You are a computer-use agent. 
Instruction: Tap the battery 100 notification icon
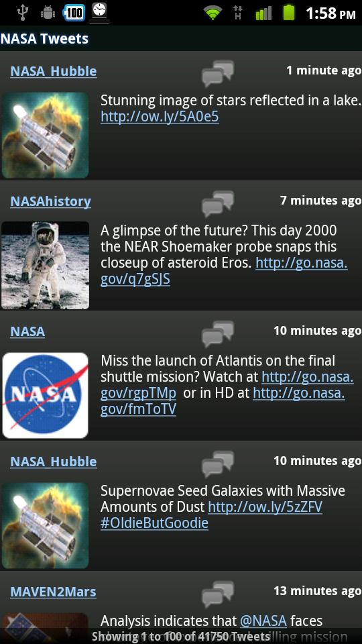tap(74, 12)
